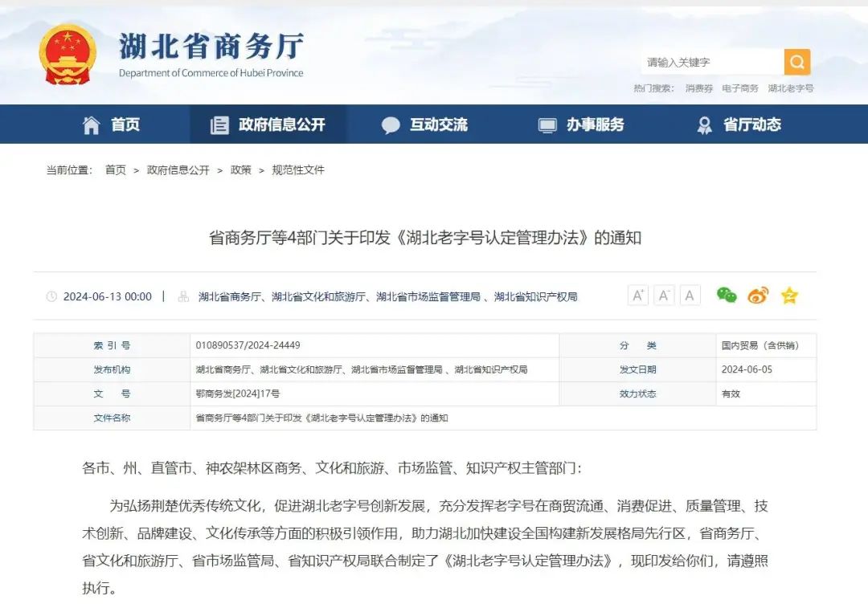Click into the keyword search input field
The width and height of the screenshot is (868, 604).
tap(711, 62)
